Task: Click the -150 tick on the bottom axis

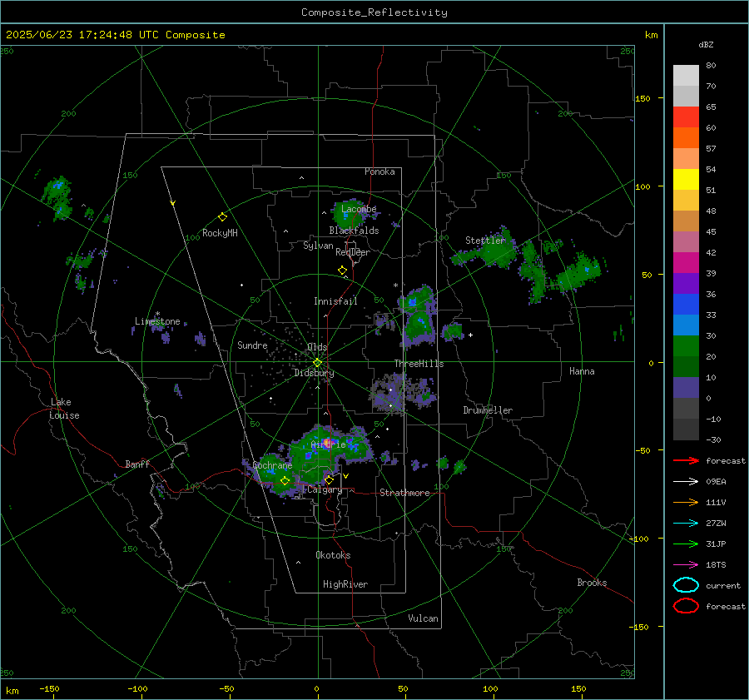Action: tap(49, 688)
